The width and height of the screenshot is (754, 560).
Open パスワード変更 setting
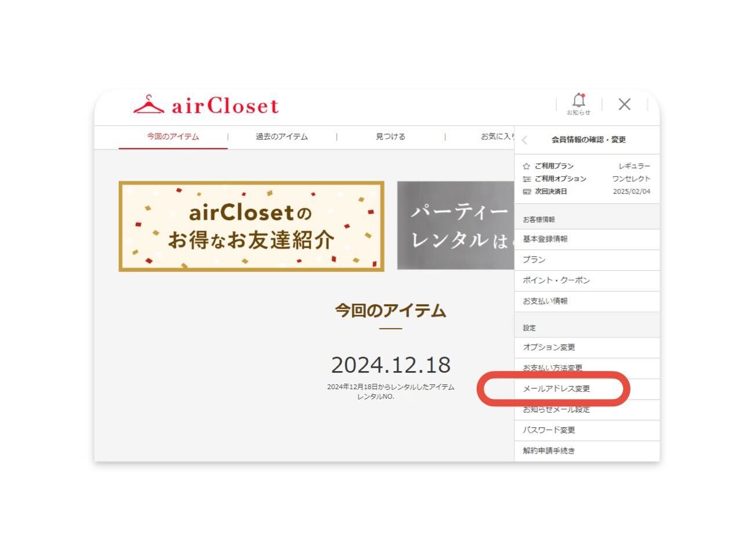[587, 430]
